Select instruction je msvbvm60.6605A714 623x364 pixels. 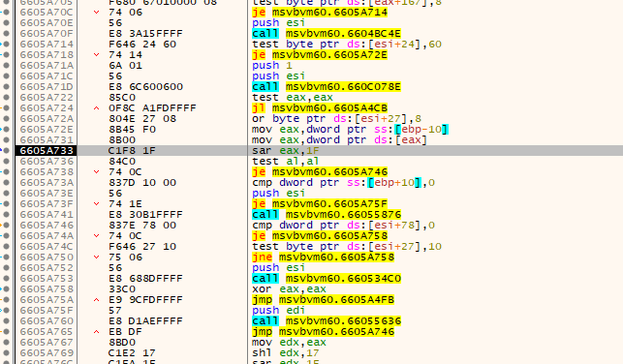(320, 13)
